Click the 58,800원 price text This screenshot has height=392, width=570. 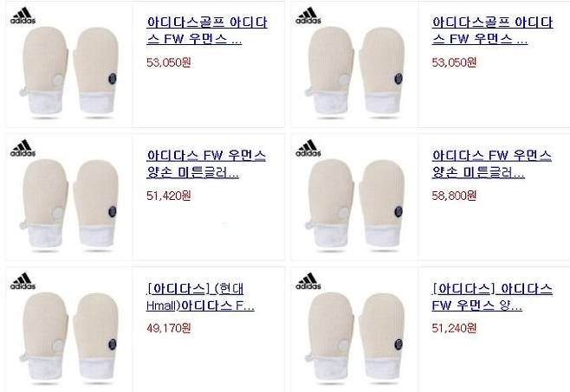(454, 196)
